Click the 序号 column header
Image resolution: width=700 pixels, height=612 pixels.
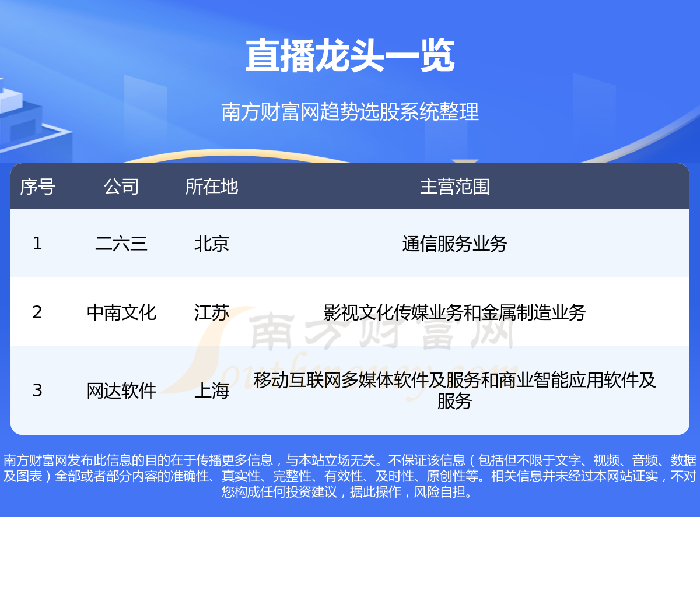37,187
